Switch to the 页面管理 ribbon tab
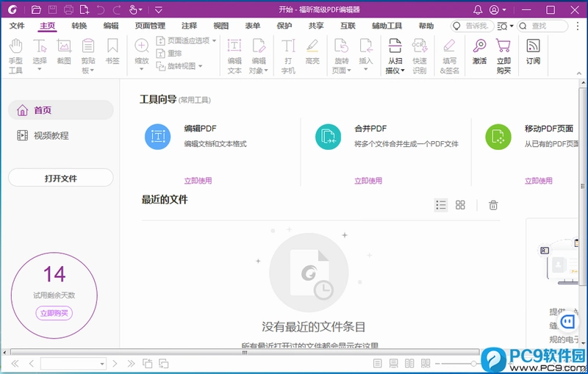The image size is (588, 374). pos(150,26)
